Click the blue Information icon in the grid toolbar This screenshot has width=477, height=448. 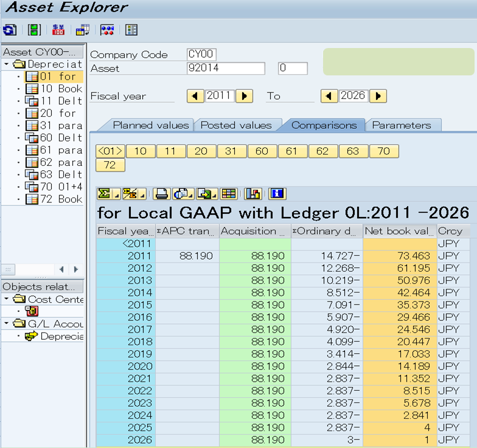(x=277, y=193)
